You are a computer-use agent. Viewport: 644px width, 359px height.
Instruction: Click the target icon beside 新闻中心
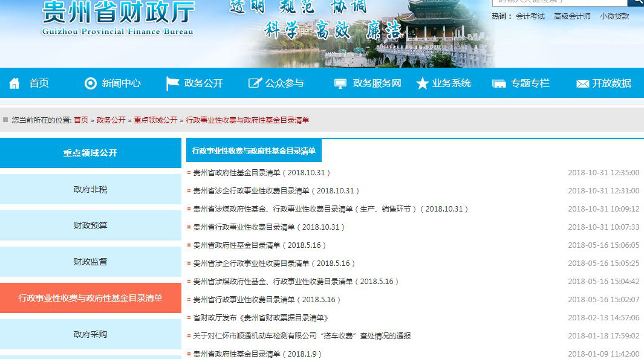[91, 83]
